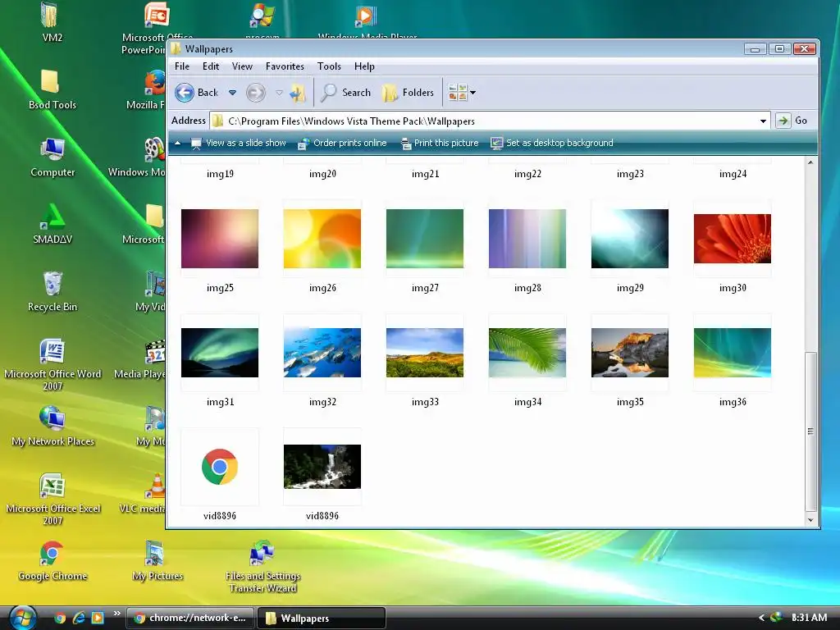Click Print this picture

[440, 143]
